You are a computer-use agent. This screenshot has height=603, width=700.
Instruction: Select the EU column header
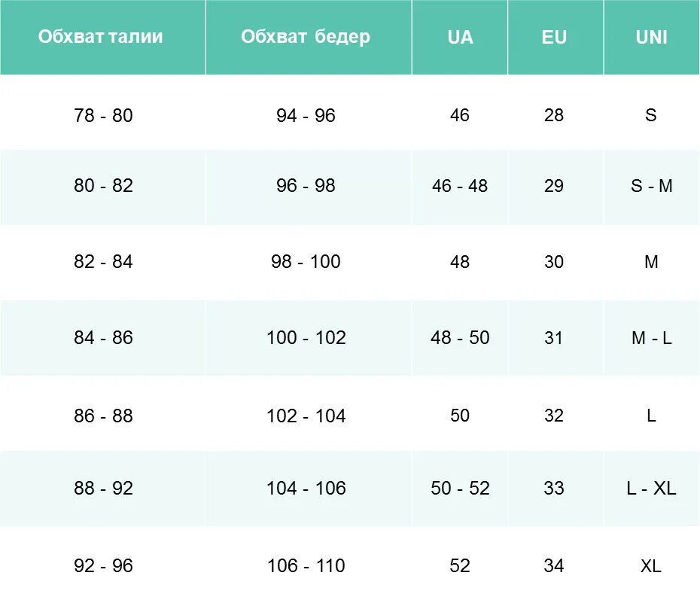[554, 37]
